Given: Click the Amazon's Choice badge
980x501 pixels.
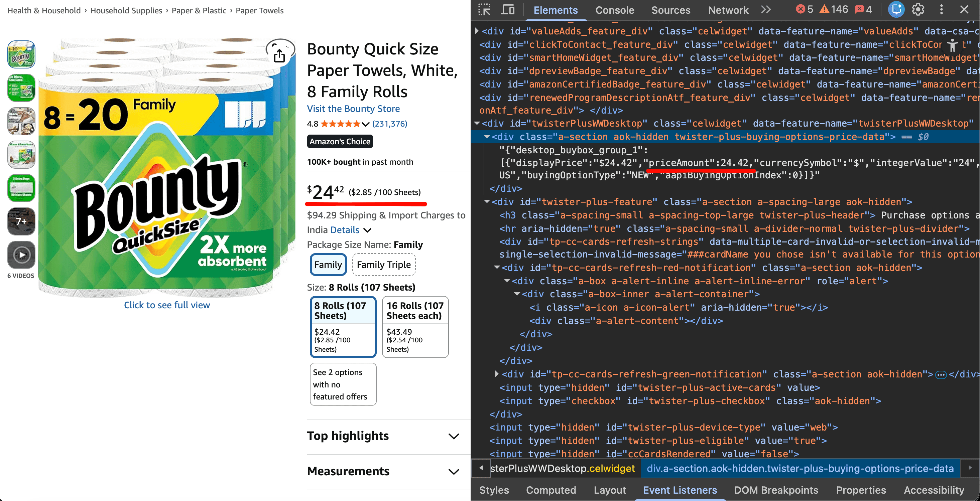Looking at the screenshot, I should pos(340,141).
